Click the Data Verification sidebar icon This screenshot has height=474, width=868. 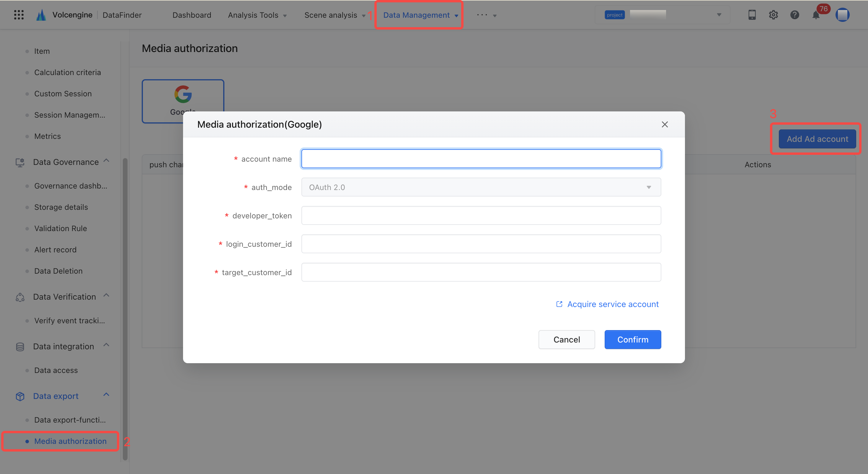coord(20,297)
